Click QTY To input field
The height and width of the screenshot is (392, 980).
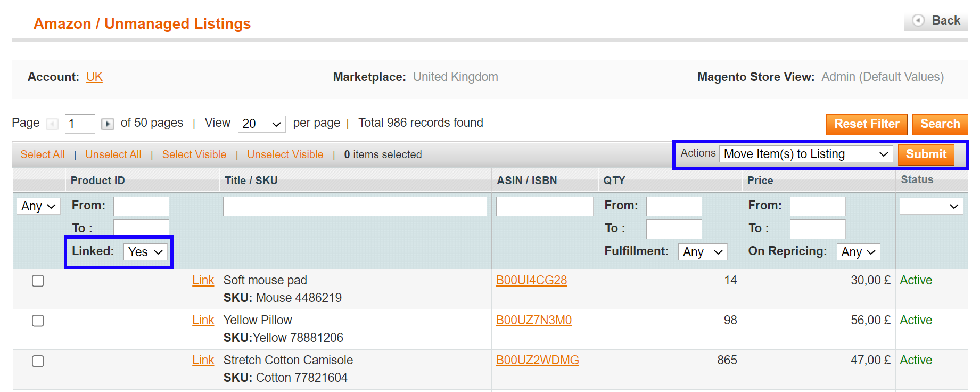674,229
